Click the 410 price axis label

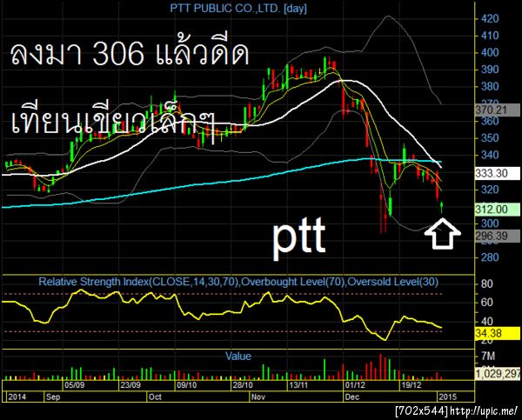pyautogui.click(x=490, y=36)
